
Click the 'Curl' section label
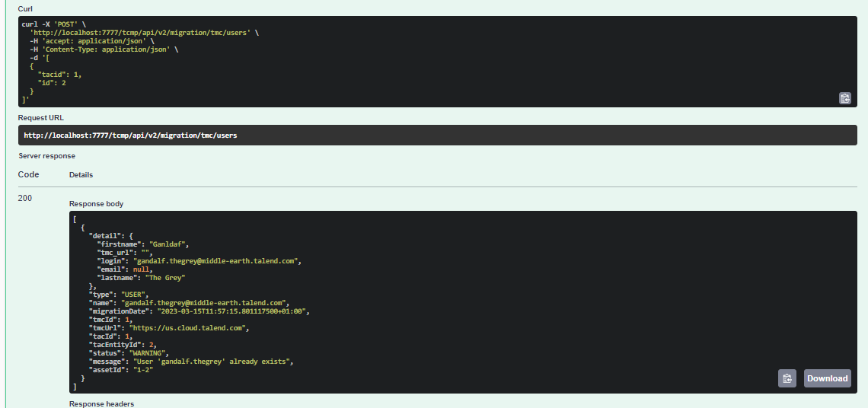[x=25, y=8]
